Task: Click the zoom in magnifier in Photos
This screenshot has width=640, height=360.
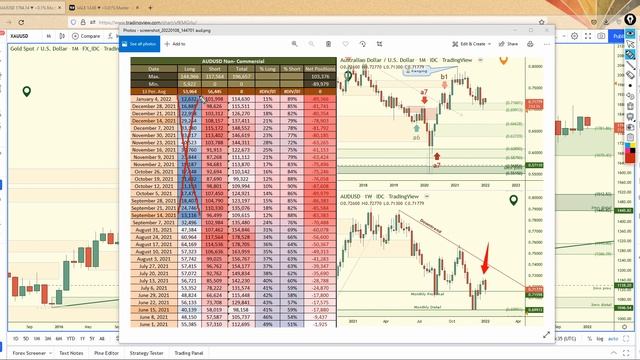Action: 294,44
